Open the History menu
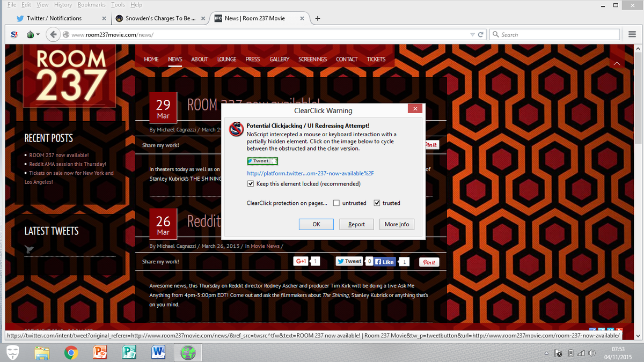 pos(63,4)
